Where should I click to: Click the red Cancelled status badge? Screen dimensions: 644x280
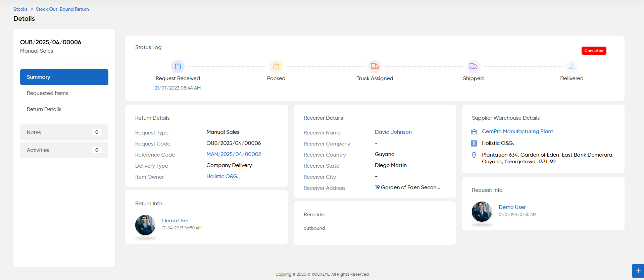click(594, 51)
